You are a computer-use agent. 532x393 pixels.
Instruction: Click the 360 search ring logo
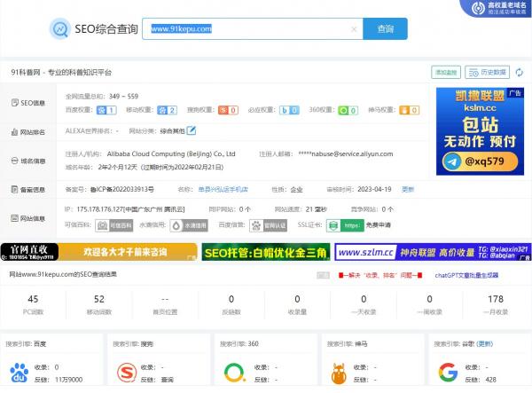[x=234, y=373]
